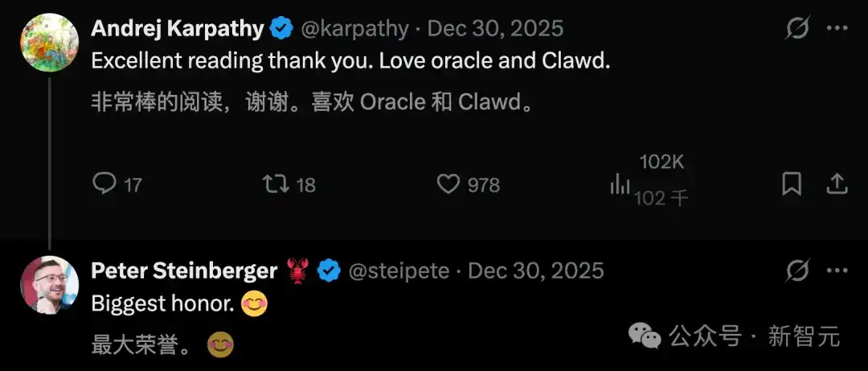This screenshot has width=868, height=371.
Task: Open the view analytics bar-chart icon
Action: coord(620,185)
